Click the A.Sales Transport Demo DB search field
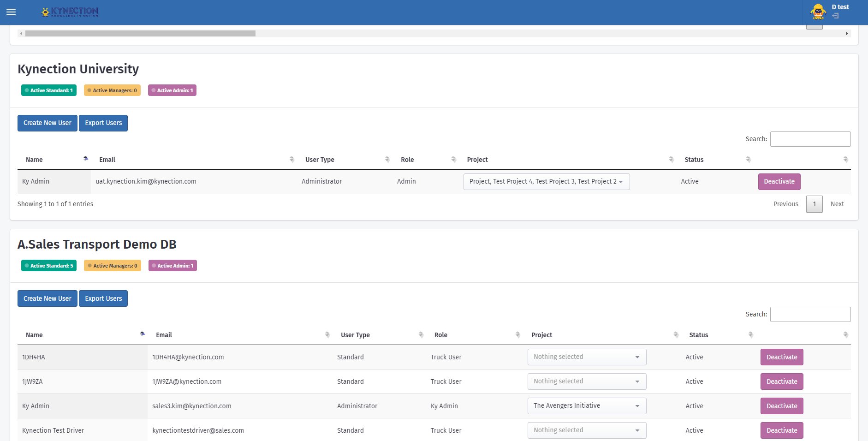 pos(810,314)
